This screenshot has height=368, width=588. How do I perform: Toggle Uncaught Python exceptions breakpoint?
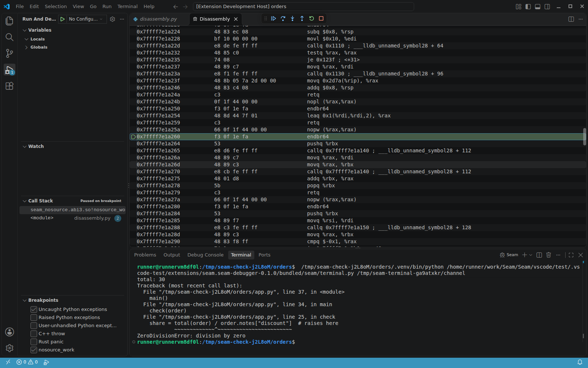[x=34, y=309]
